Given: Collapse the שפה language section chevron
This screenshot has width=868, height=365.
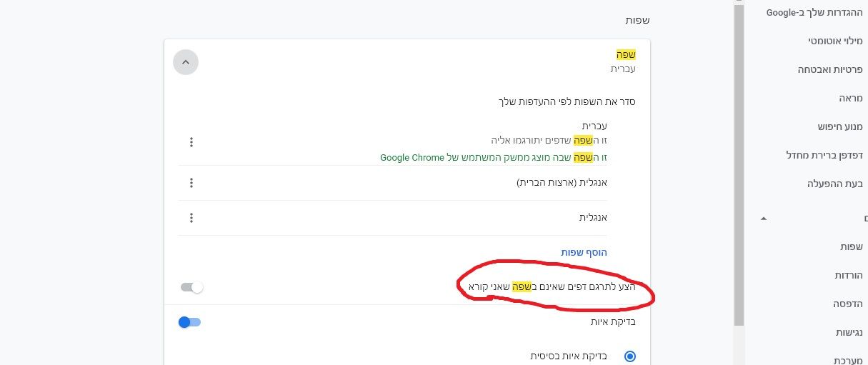Looking at the screenshot, I should [186, 62].
